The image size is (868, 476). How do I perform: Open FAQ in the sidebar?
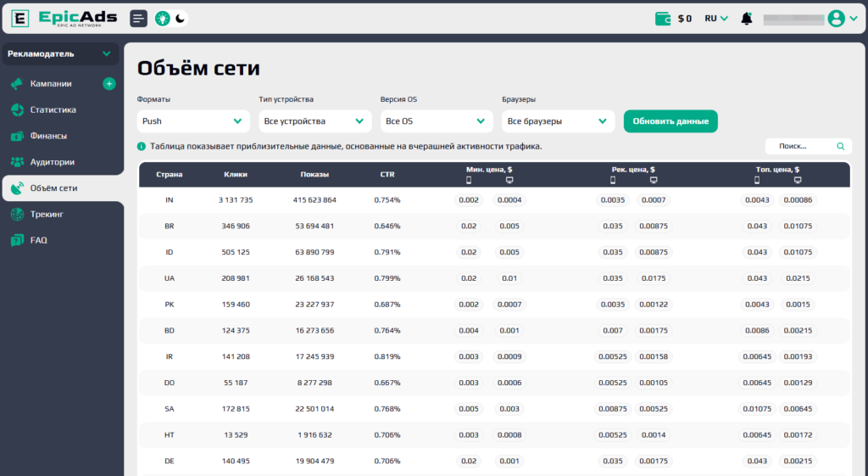click(39, 240)
